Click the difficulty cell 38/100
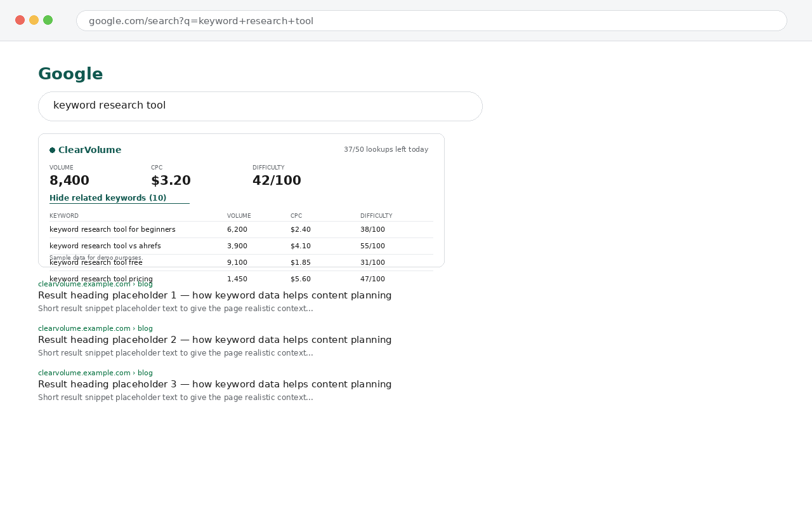 (372, 230)
